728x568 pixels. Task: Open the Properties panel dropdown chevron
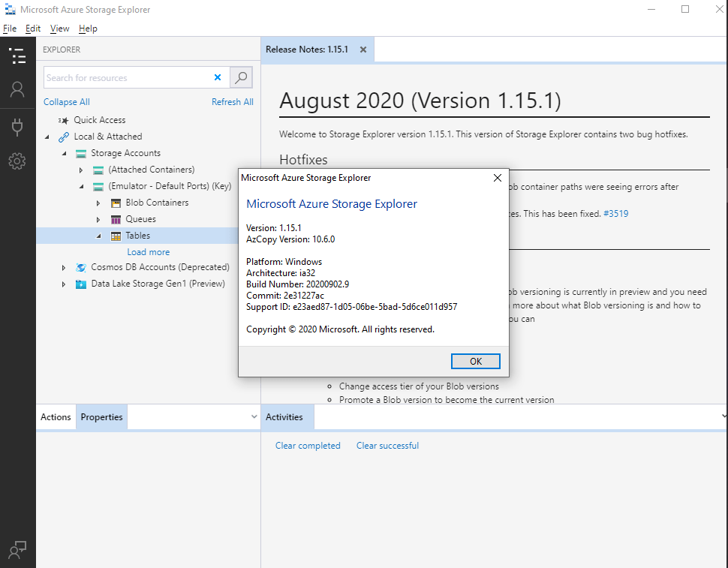[x=254, y=416]
